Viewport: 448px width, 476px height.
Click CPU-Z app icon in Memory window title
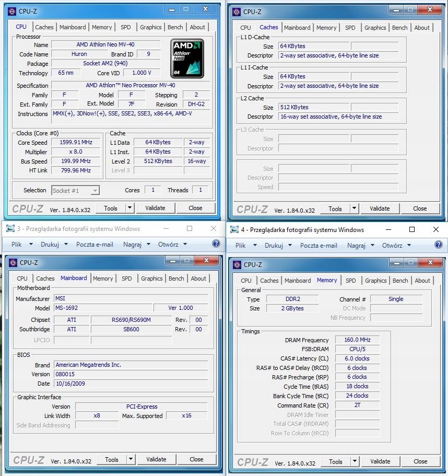237,265
